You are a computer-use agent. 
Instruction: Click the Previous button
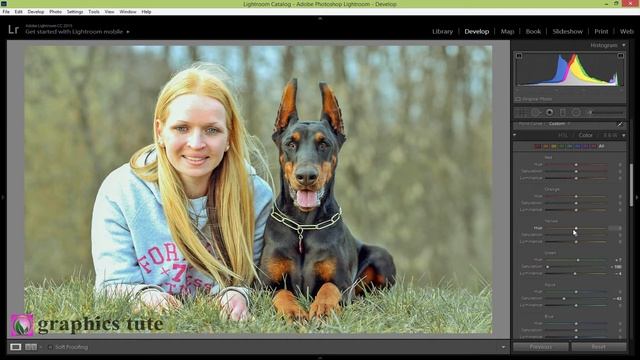[x=541, y=347]
